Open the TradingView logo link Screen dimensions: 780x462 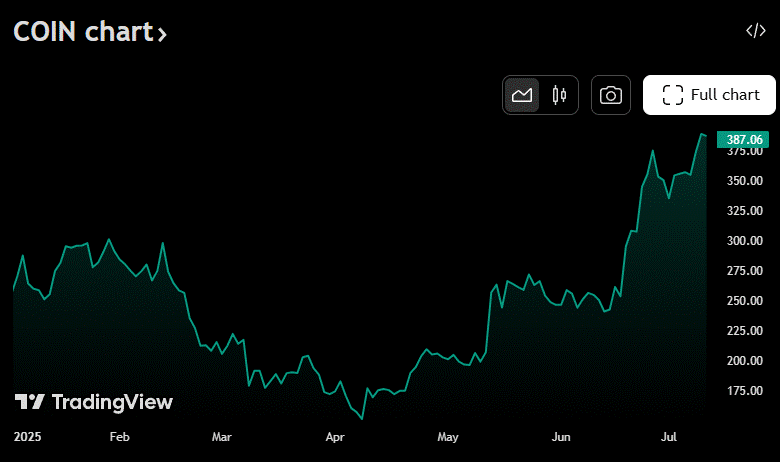tap(94, 402)
